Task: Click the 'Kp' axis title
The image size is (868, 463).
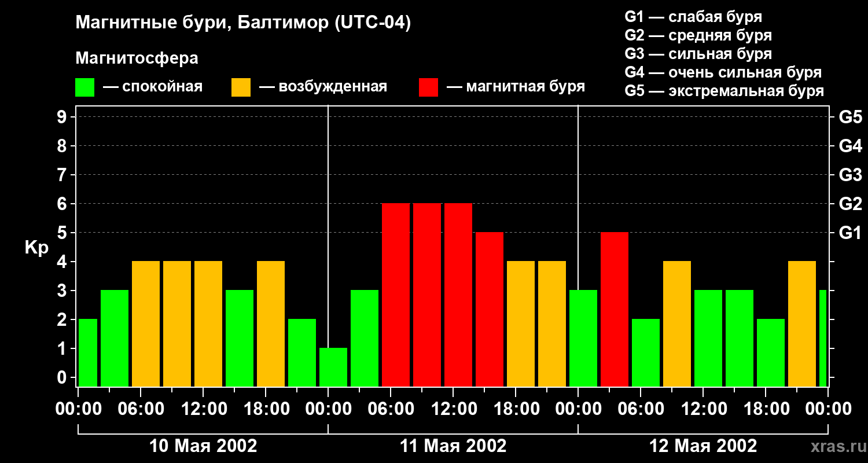Action: (x=36, y=248)
